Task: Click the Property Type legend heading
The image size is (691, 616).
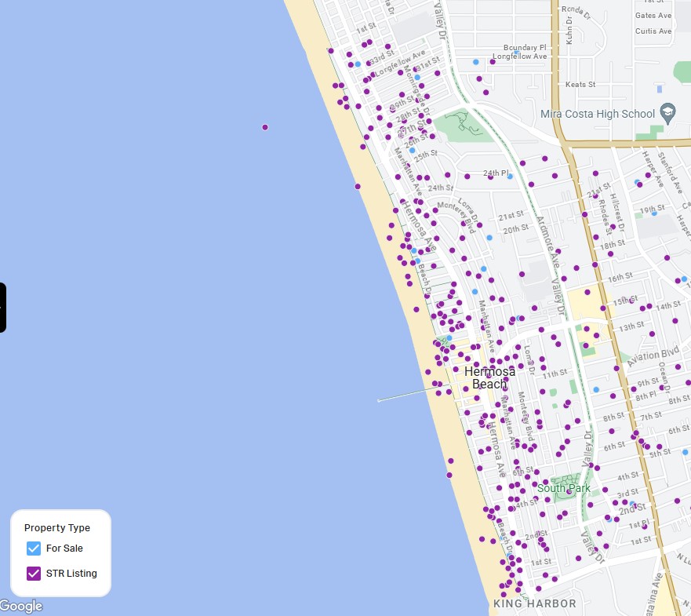Action: tap(56, 528)
